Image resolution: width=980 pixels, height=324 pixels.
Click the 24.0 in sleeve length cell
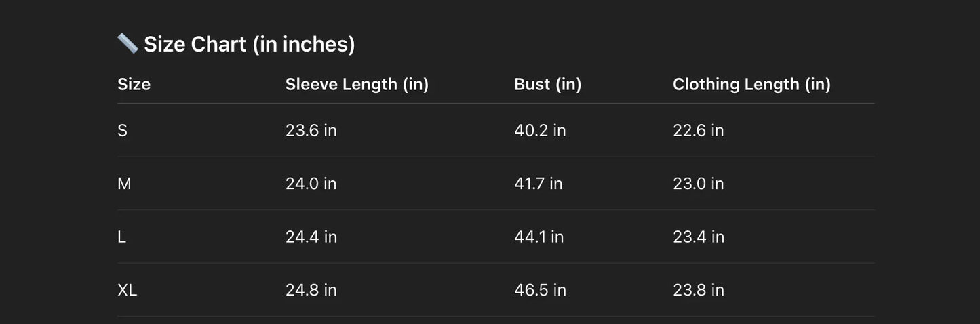coord(311,184)
